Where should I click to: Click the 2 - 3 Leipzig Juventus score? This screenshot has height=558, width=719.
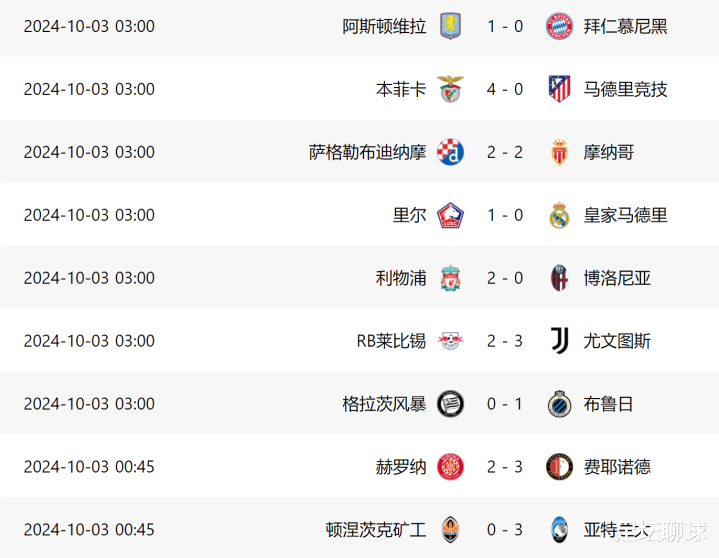505,341
